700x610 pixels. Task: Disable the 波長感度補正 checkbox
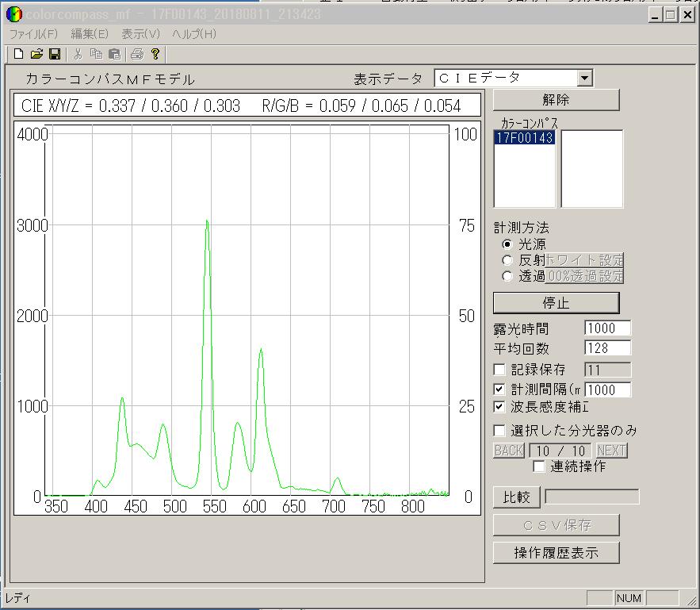tap(499, 407)
